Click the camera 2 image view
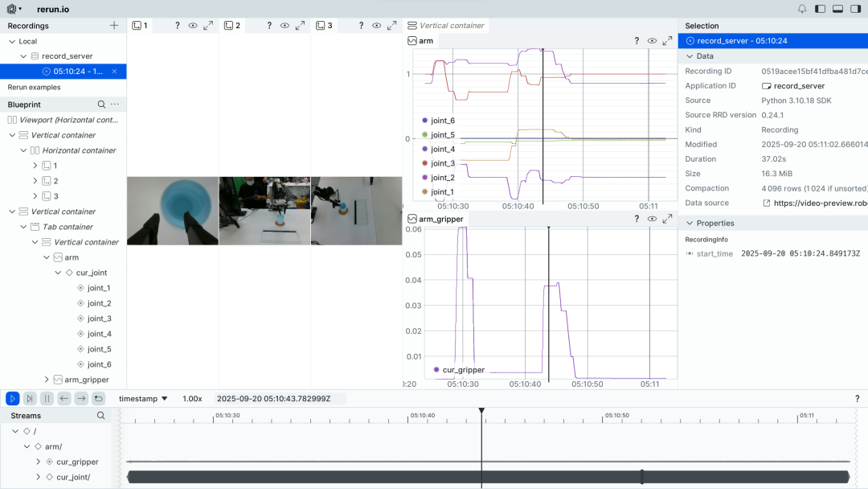The width and height of the screenshot is (868, 489). point(264,211)
